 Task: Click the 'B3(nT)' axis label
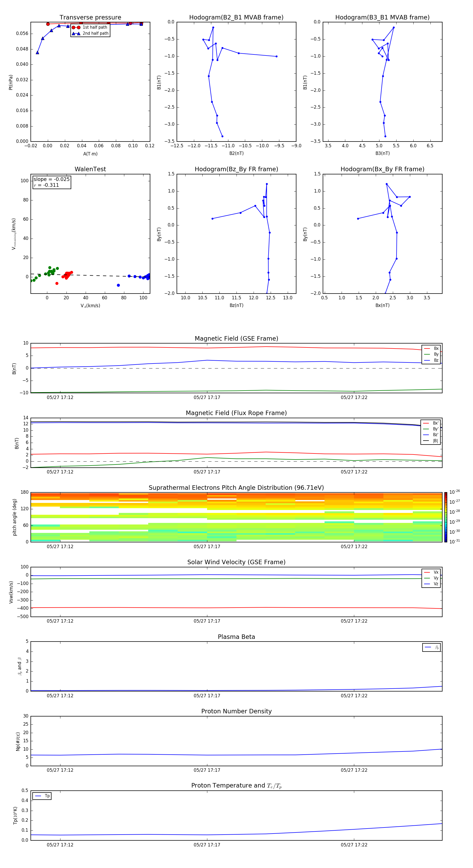click(382, 153)
